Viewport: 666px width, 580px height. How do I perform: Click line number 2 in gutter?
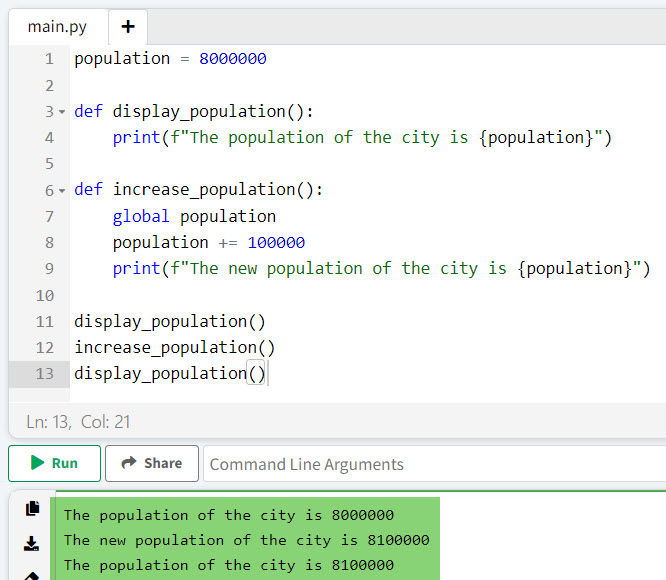click(49, 86)
